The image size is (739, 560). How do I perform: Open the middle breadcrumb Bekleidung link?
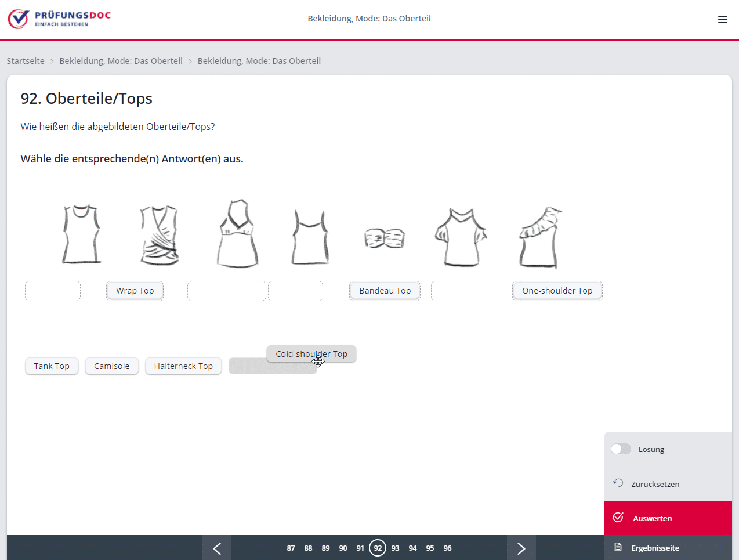(x=121, y=61)
